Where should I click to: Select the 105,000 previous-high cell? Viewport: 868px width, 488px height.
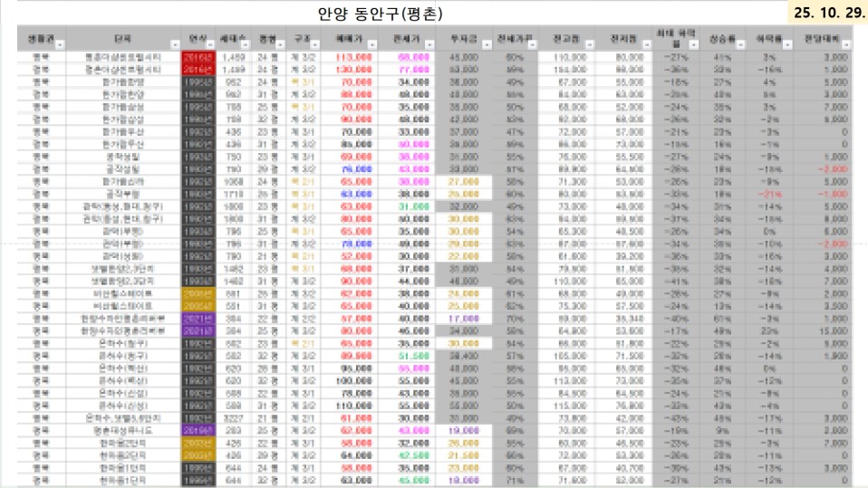point(566,356)
